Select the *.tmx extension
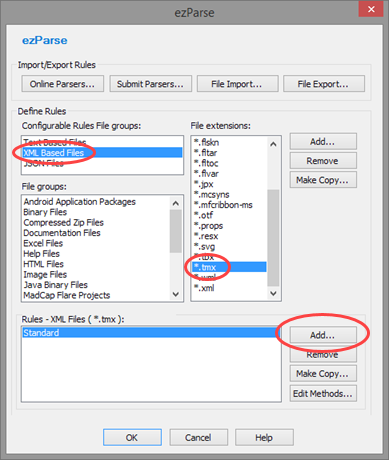 click(230, 267)
